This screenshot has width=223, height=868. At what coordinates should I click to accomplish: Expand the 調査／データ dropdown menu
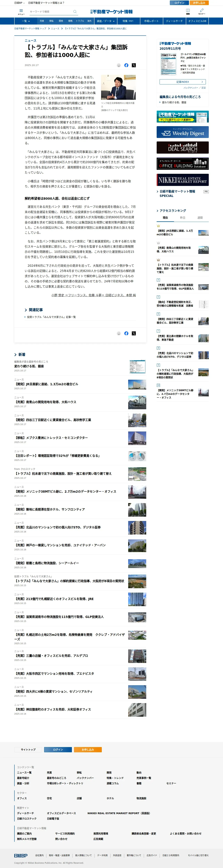coord(106,21)
